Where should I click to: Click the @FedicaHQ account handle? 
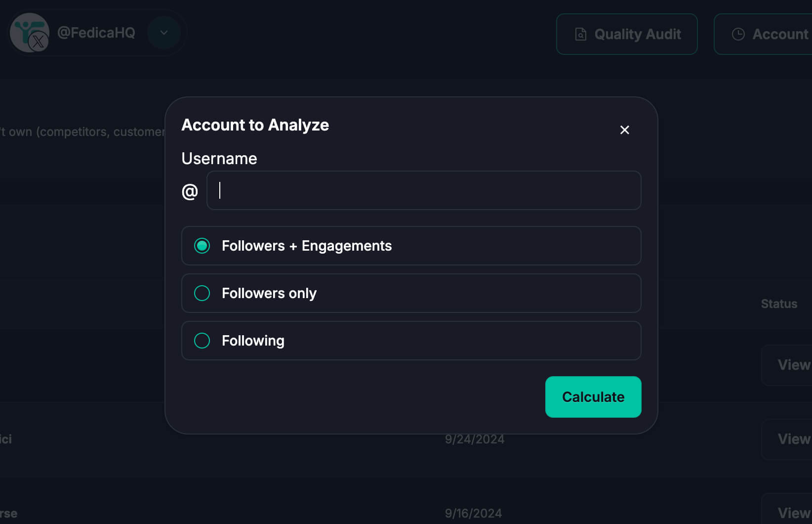(x=96, y=33)
